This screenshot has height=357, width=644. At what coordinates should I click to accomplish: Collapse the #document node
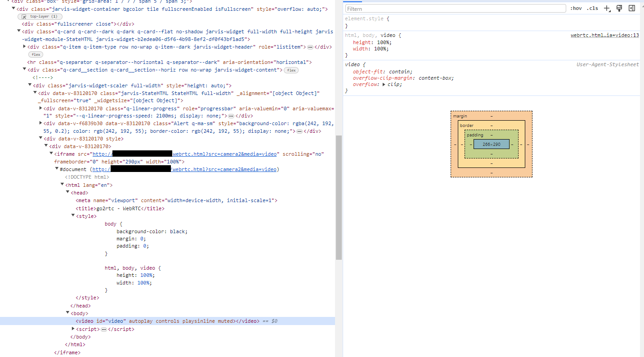pyautogui.click(x=57, y=169)
